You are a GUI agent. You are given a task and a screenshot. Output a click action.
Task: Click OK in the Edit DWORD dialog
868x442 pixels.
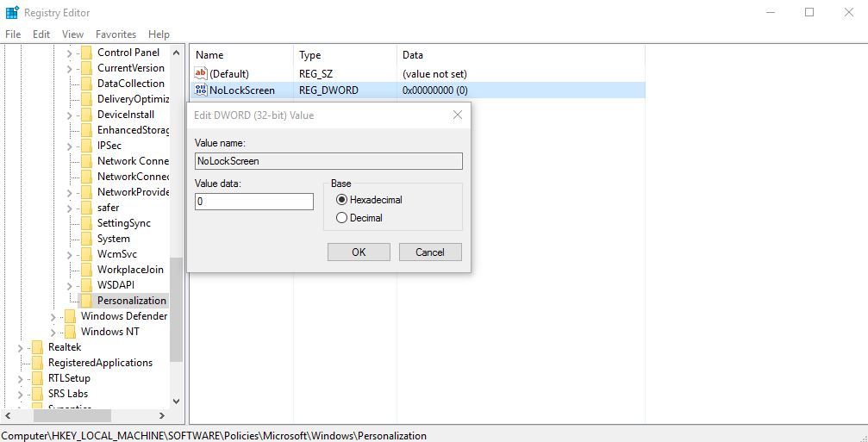[359, 252]
